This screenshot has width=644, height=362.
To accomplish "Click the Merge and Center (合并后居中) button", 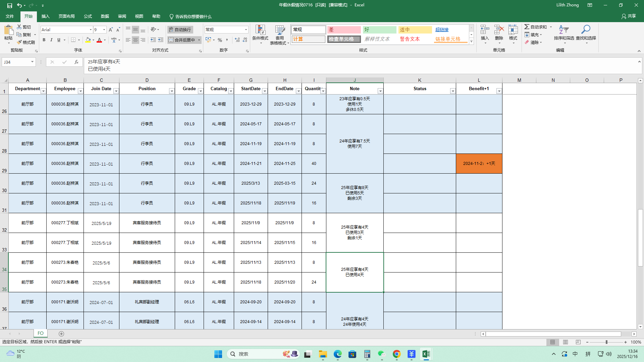I will (x=181, y=40).
